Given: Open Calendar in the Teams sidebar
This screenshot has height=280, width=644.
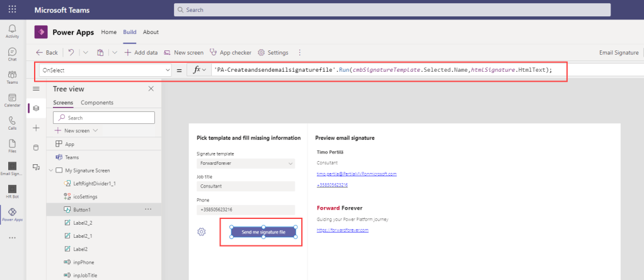Looking at the screenshot, I should (12, 99).
